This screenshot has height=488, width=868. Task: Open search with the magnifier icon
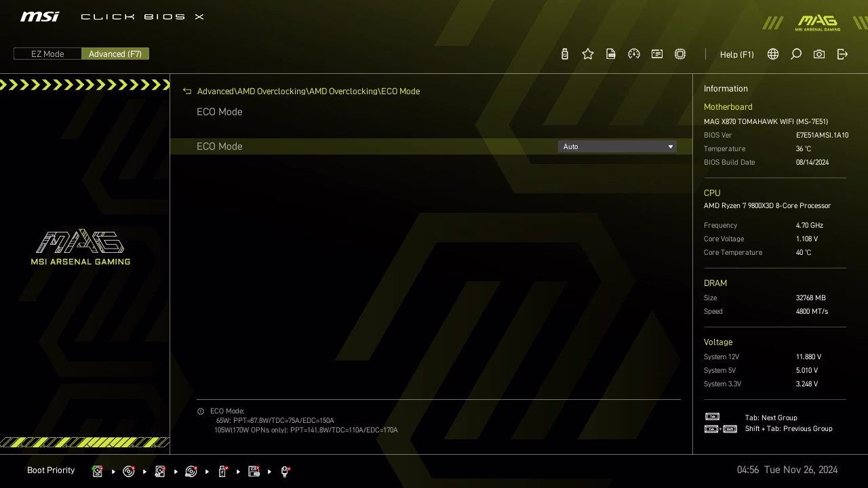click(x=796, y=54)
